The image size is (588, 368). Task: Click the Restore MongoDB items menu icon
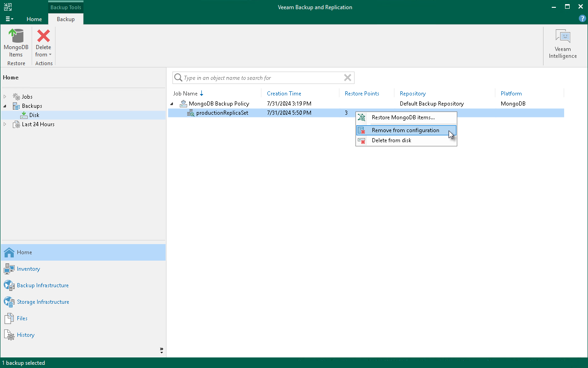[362, 117]
